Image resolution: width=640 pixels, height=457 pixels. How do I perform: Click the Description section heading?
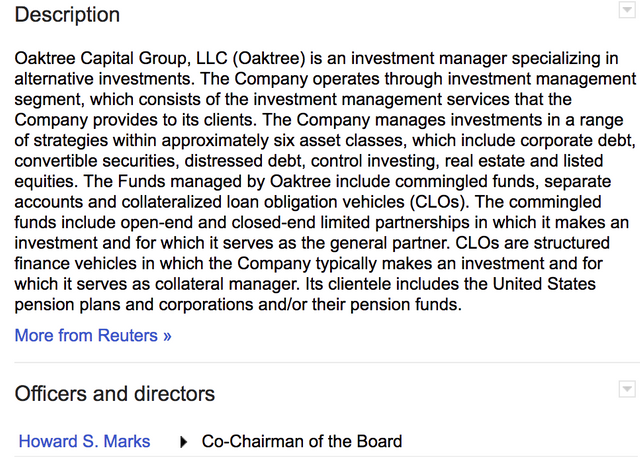coord(67,15)
